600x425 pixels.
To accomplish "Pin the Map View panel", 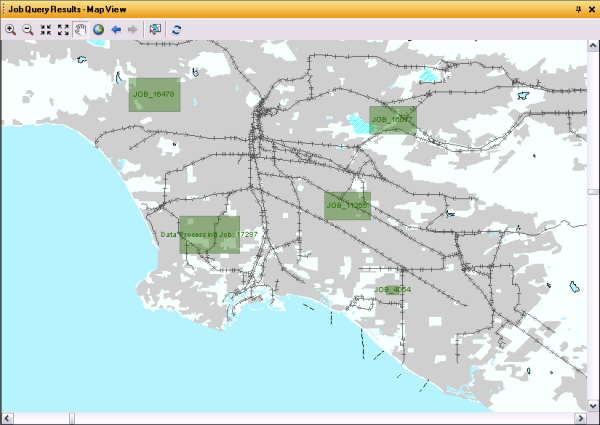I will click(578, 8).
